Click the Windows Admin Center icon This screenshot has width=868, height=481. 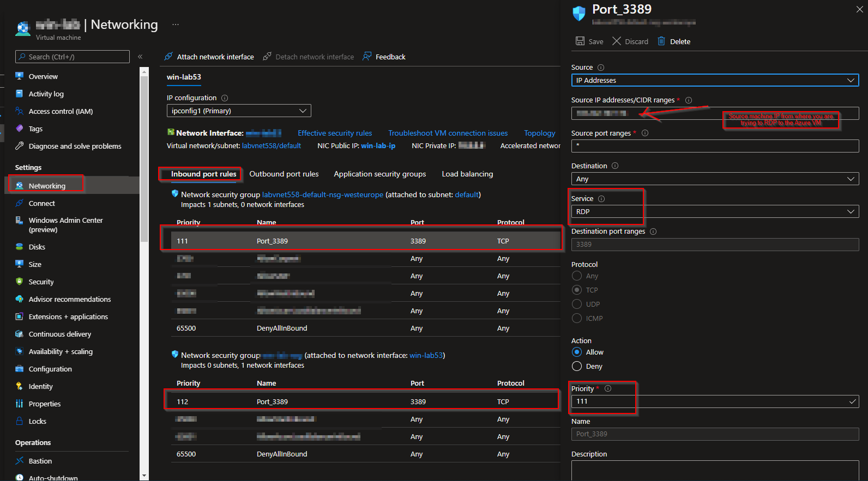coord(20,221)
